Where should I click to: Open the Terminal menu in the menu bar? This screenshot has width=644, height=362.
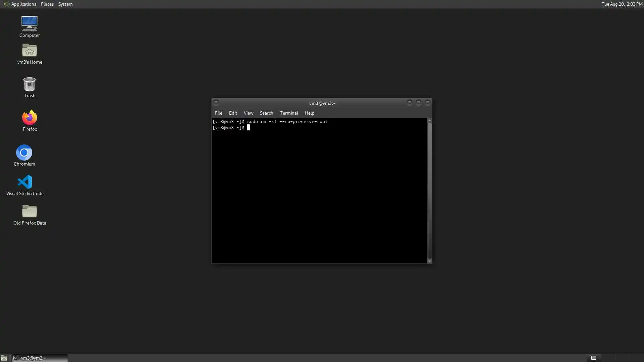tap(289, 113)
